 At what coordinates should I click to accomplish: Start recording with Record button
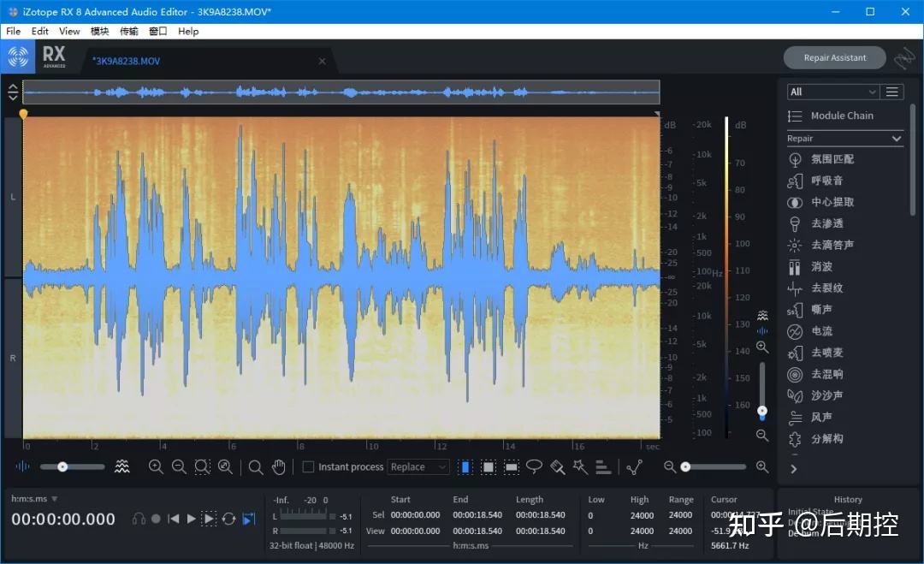tap(156, 519)
